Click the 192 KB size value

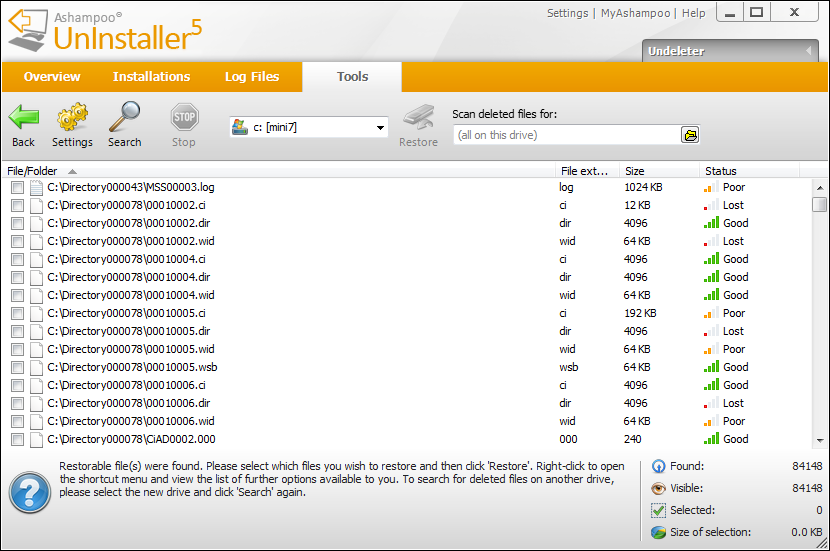[x=640, y=313]
